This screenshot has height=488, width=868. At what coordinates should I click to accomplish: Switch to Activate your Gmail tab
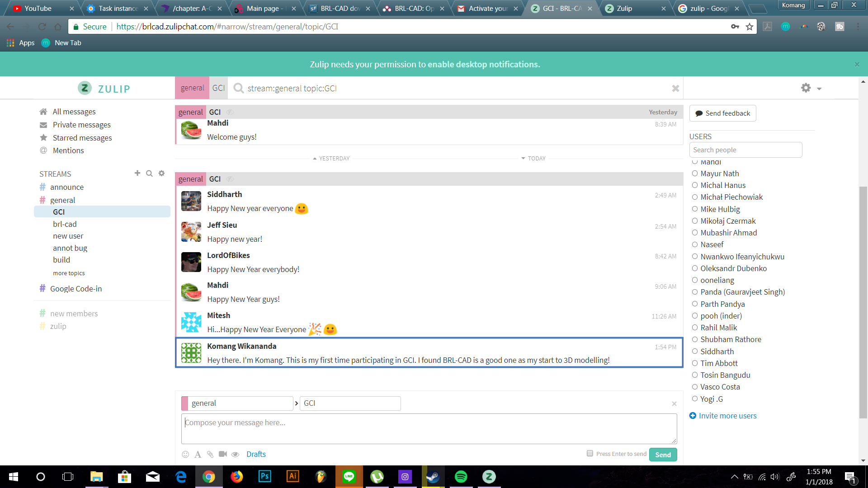click(488, 8)
